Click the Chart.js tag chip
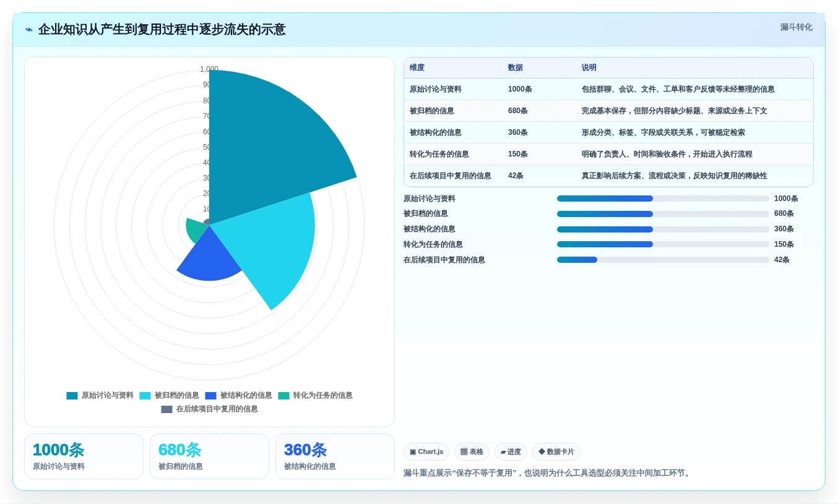 (426, 452)
